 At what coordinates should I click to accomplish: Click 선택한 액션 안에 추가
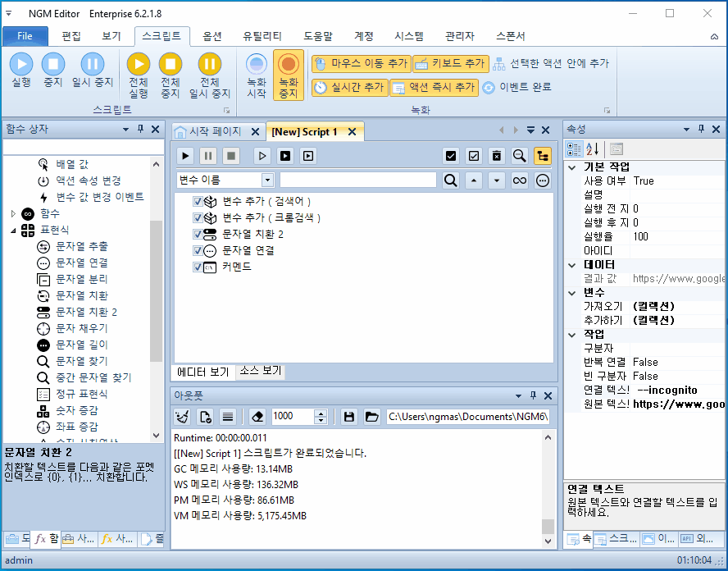pos(551,64)
